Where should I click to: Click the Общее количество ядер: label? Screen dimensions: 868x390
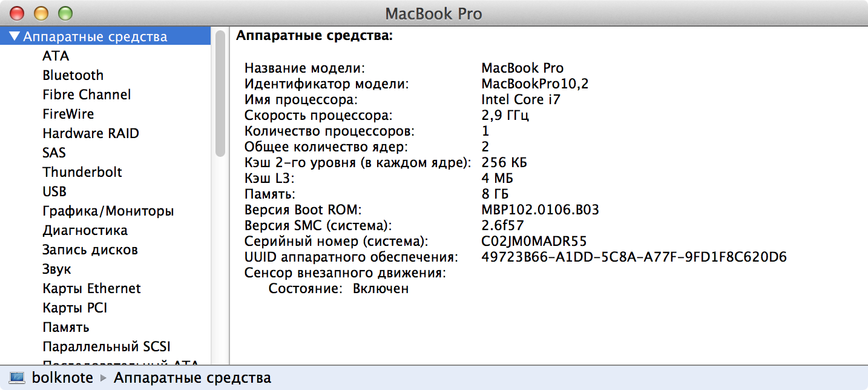coord(326,147)
